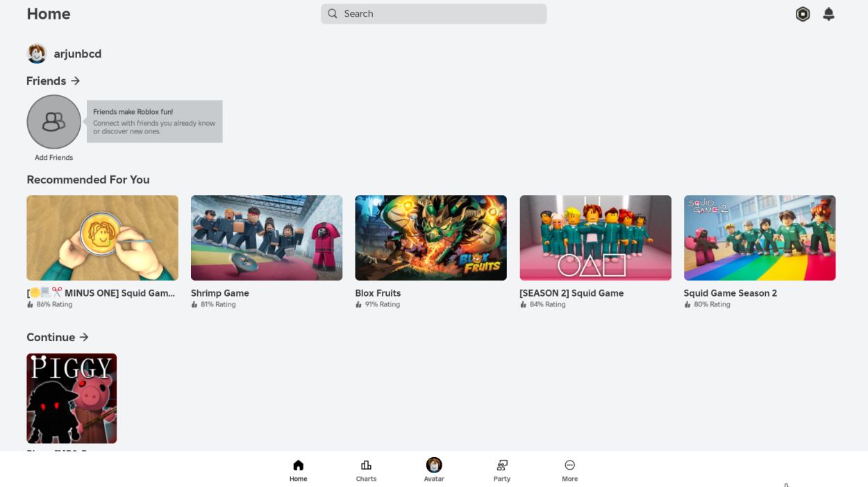Viewport: 868px width, 487px height.
Task: Open the notifications bell
Action: [x=828, y=14]
